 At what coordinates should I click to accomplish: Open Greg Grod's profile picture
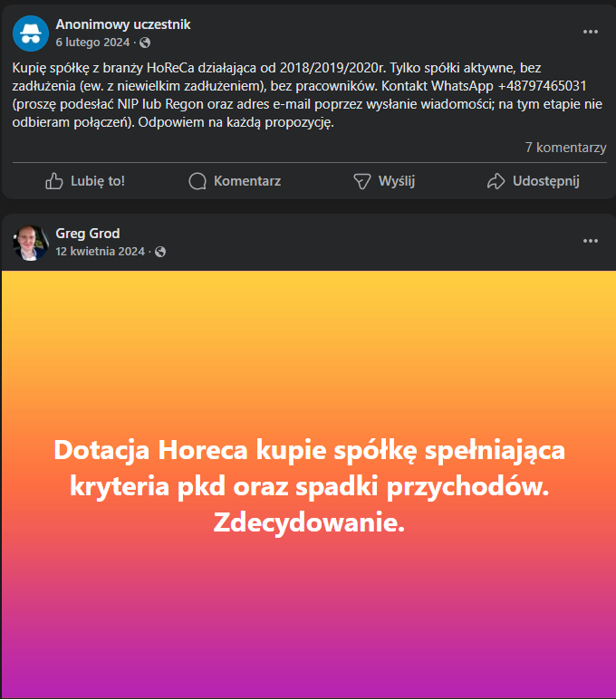(x=31, y=242)
